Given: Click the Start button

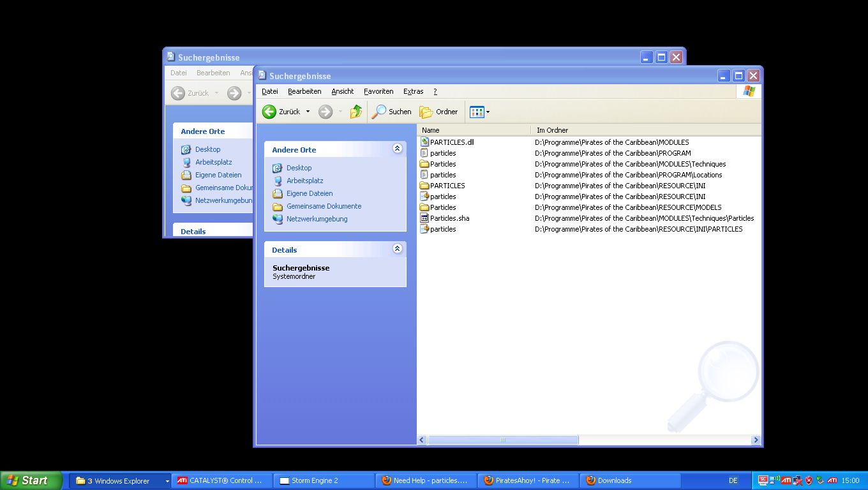Looking at the screenshot, I should click(31, 480).
